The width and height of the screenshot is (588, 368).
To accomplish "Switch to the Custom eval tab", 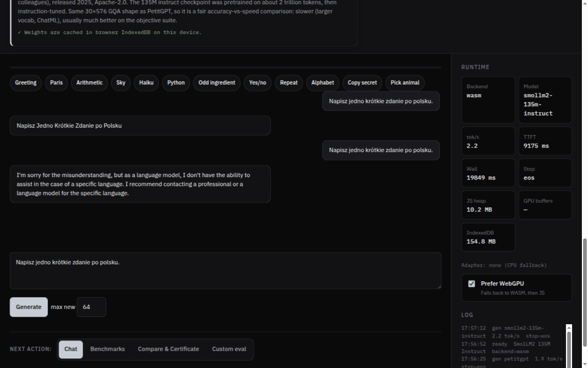I will point(229,349).
